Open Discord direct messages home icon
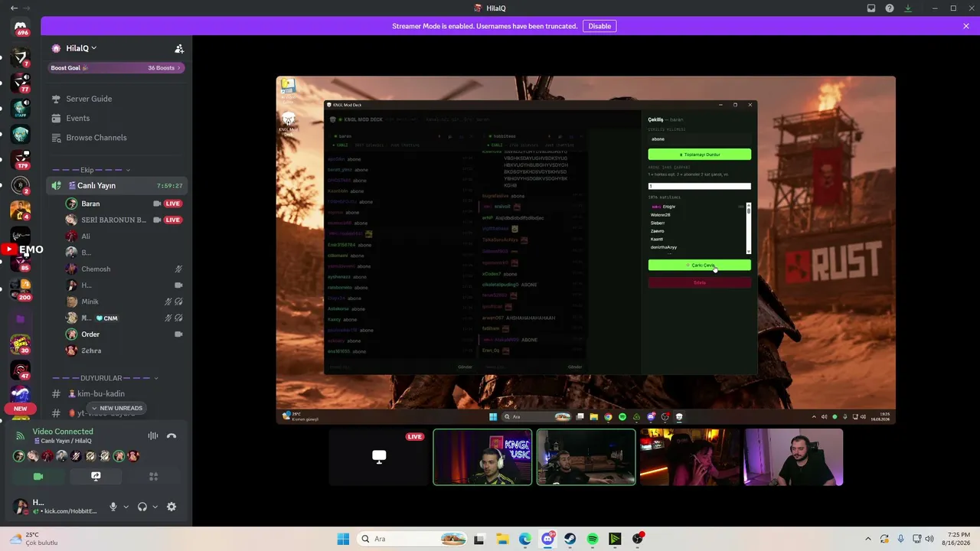This screenshot has width=980, height=551. 21,28
